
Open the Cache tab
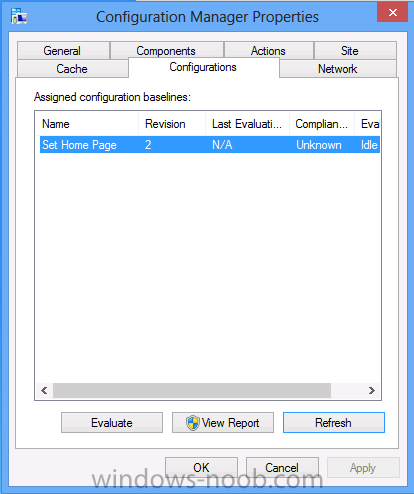pos(73,69)
